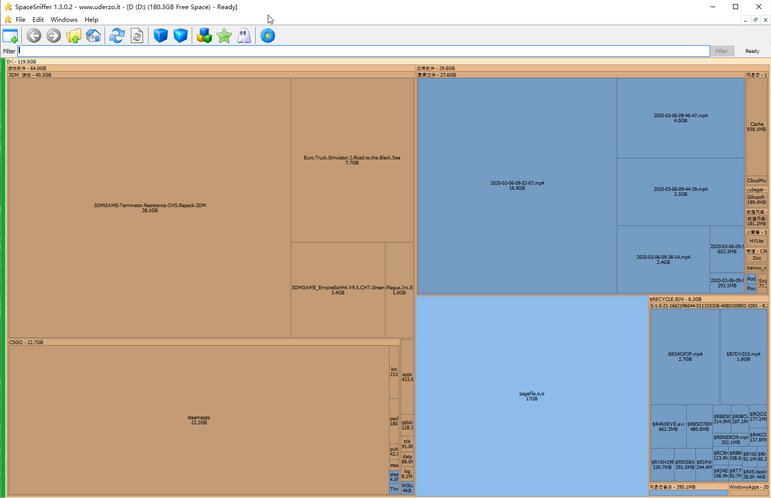771x498 pixels.
Task: Click the WindowsApps folder header
Action: (x=748, y=487)
